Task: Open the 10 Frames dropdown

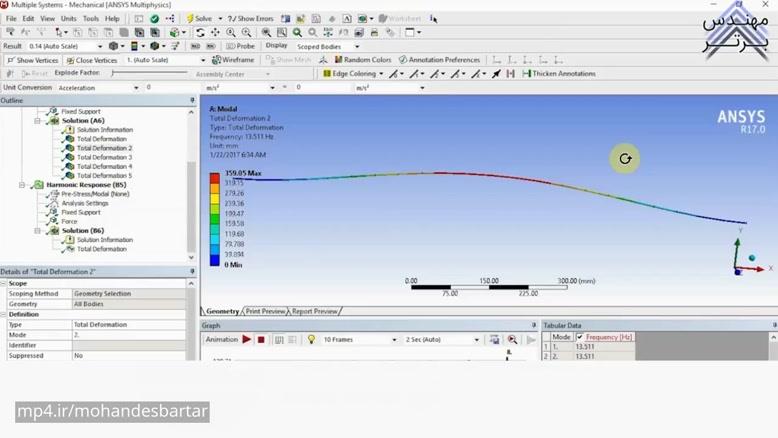Action: [x=394, y=340]
